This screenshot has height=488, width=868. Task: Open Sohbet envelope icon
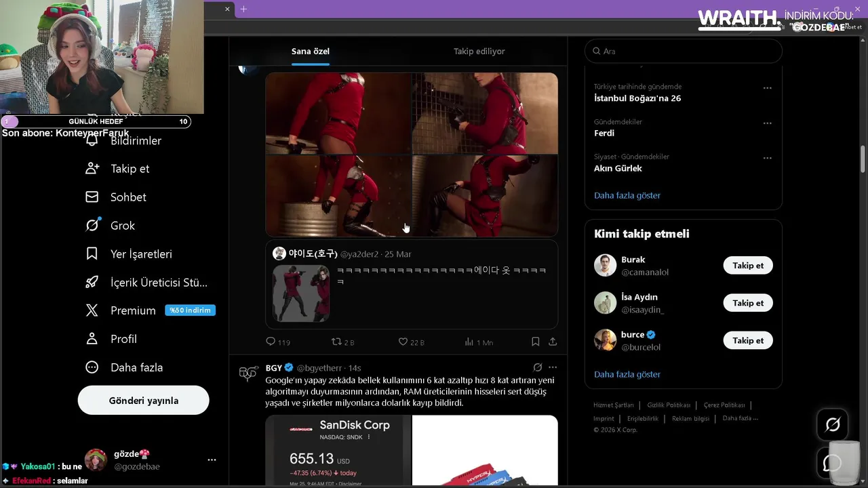click(92, 197)
